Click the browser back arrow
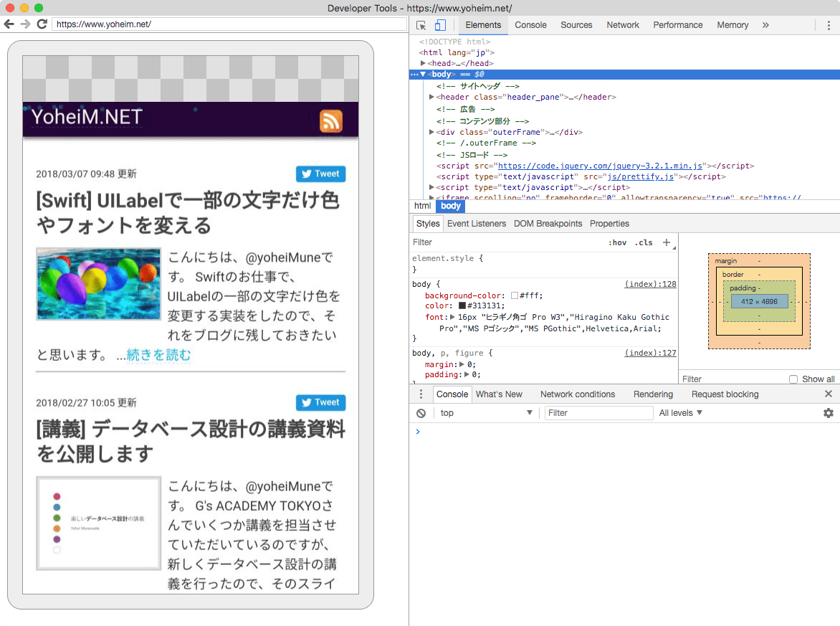Image resolution: width=840 pixels, height=626 pixels. click(x=9, y=24)
